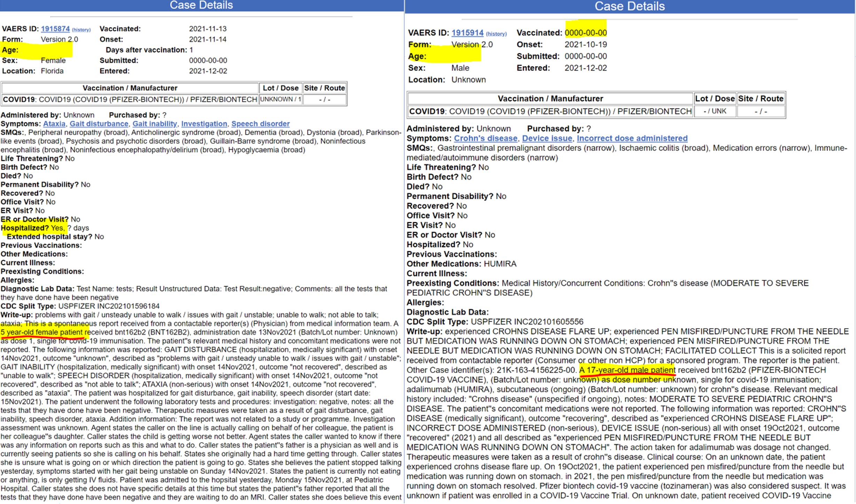Select the highlighted vaccinated date 0000-00-00

[x=586, y=33]
